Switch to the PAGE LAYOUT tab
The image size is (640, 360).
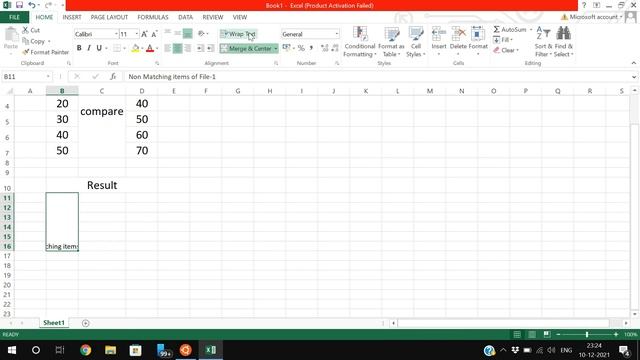(x=109, y=17)
